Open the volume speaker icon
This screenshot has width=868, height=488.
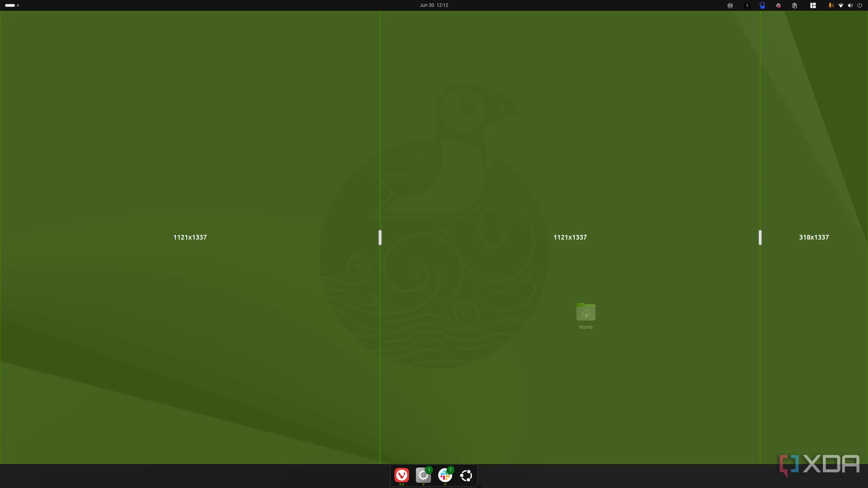(x=850, y=5)
